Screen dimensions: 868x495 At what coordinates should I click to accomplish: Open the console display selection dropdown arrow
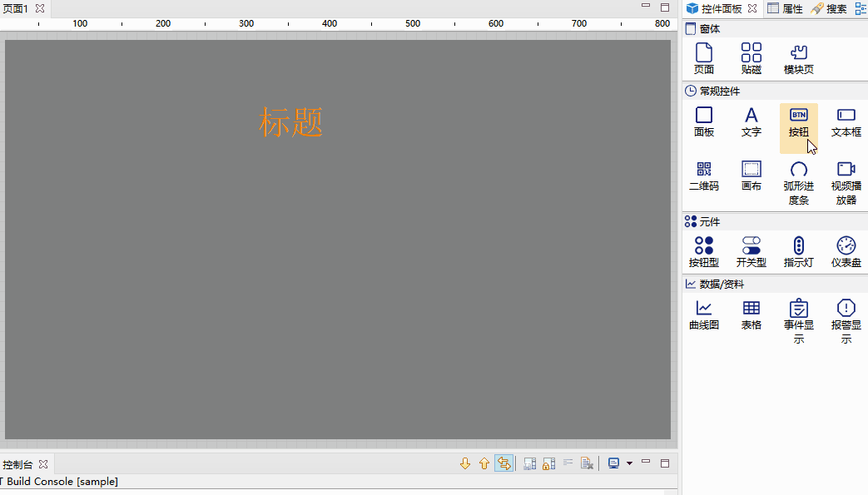629,463
